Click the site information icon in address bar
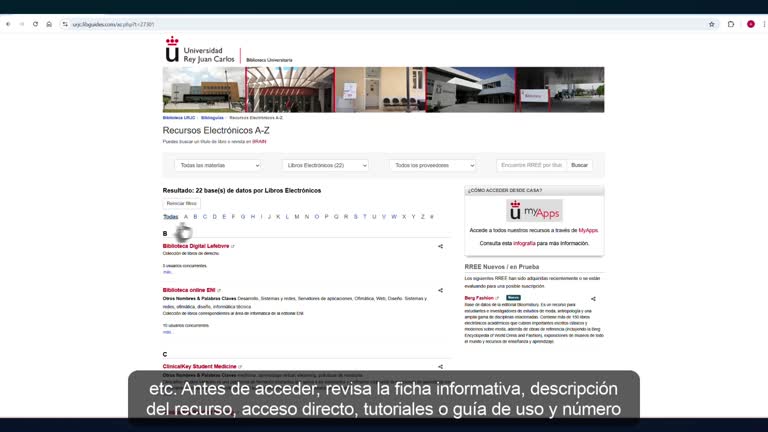768x432 pixels. (x=65, y=24)
